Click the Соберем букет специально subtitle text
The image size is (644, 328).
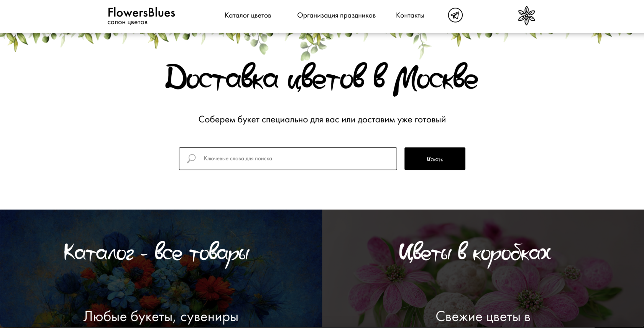tap(322, 119)
